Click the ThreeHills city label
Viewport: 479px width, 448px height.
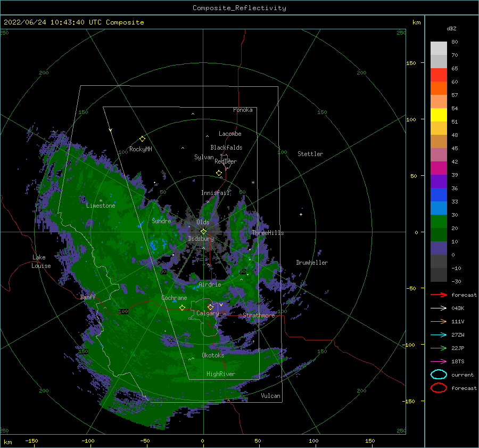click(268, 233)
